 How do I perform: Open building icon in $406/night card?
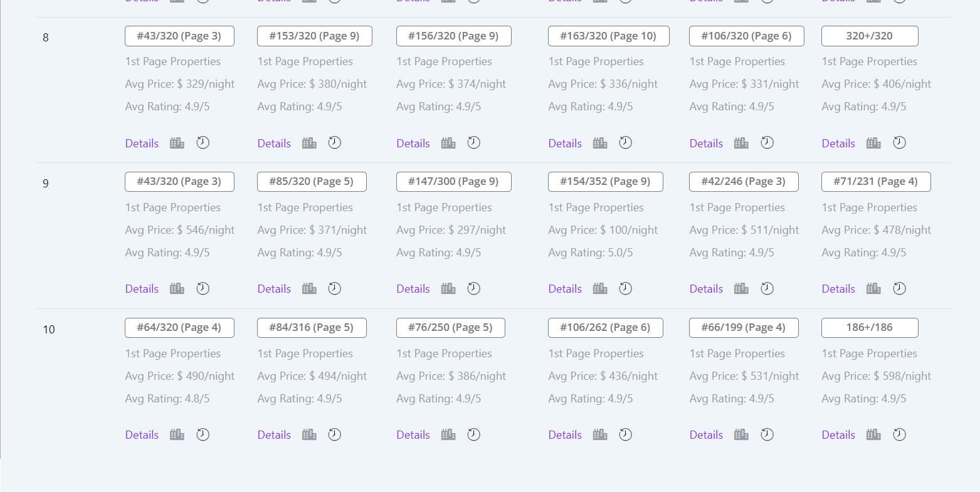pyautogui.click(x=873, y=143)
